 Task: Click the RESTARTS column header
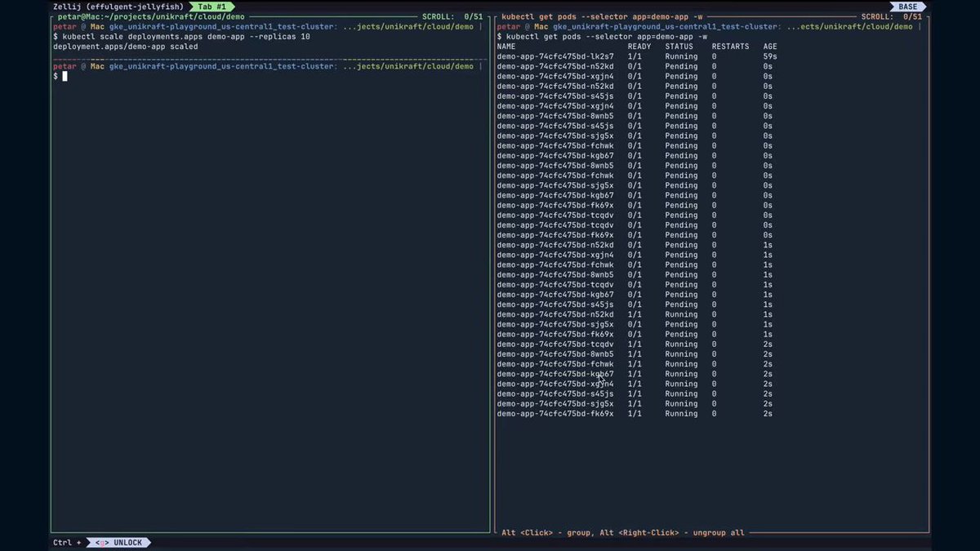click(730, 47)
